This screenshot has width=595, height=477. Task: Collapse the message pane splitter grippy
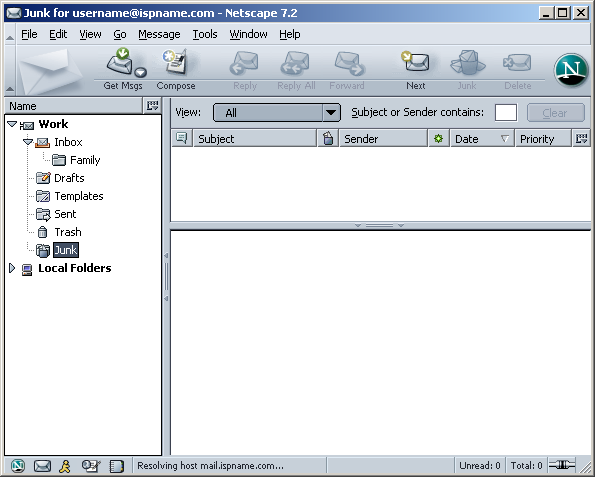pos(379,225)
